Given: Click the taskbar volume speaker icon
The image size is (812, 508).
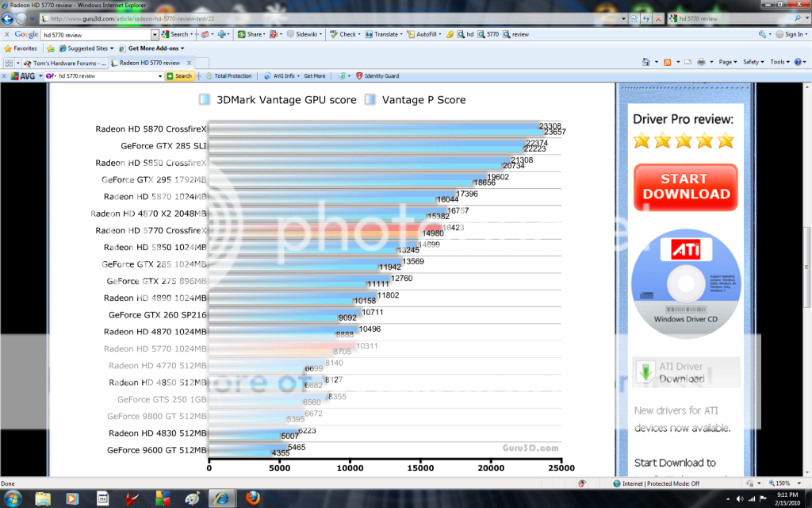Looking at the screenshot, I should pos(740,498).
